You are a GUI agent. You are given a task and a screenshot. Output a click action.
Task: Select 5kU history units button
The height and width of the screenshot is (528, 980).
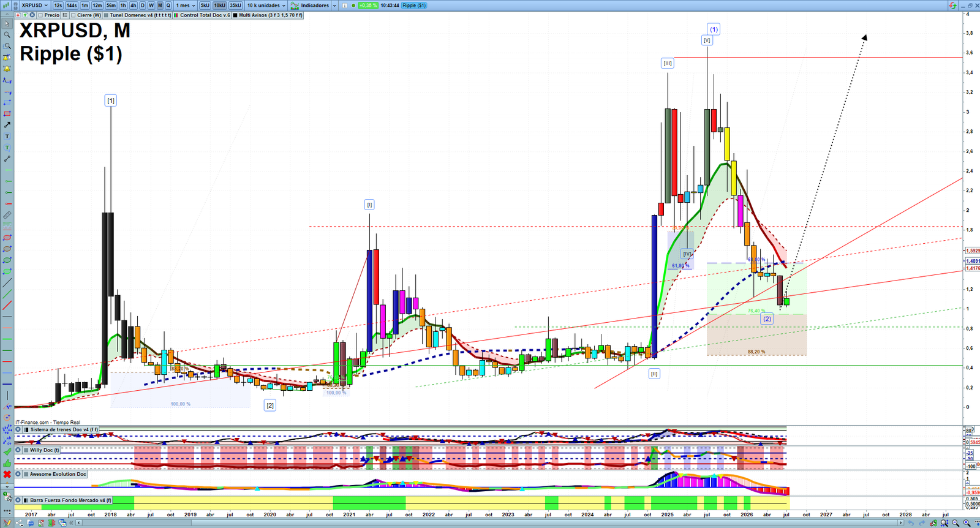click(205, 5)
